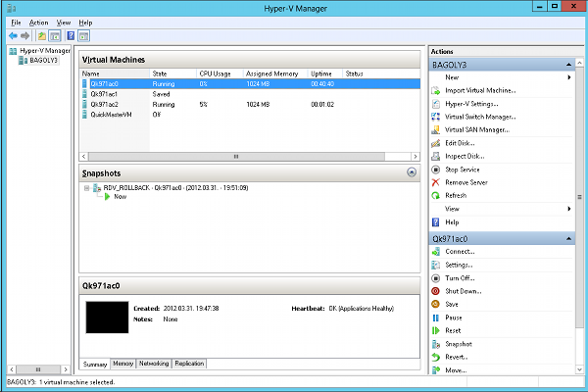Click the Connect icon for Qk971ac0
Screen dimensions: 588x392
pyautogui.click(x=436, y=252)
